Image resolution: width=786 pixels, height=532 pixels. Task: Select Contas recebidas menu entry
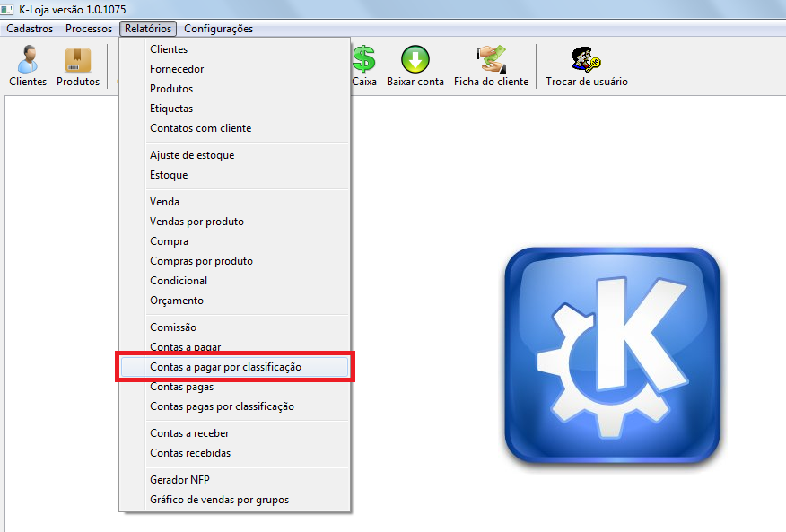pyautogui.click(x=234, y=453)
